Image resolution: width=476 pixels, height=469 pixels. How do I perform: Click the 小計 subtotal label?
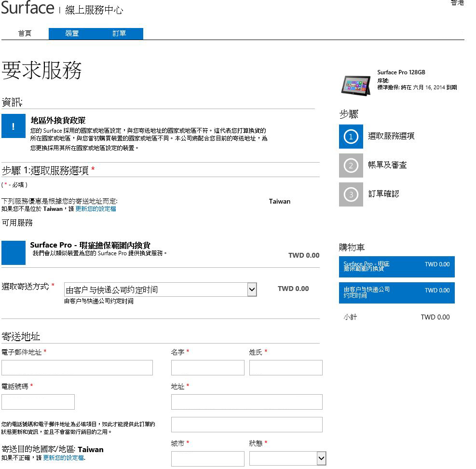[350, 317]
